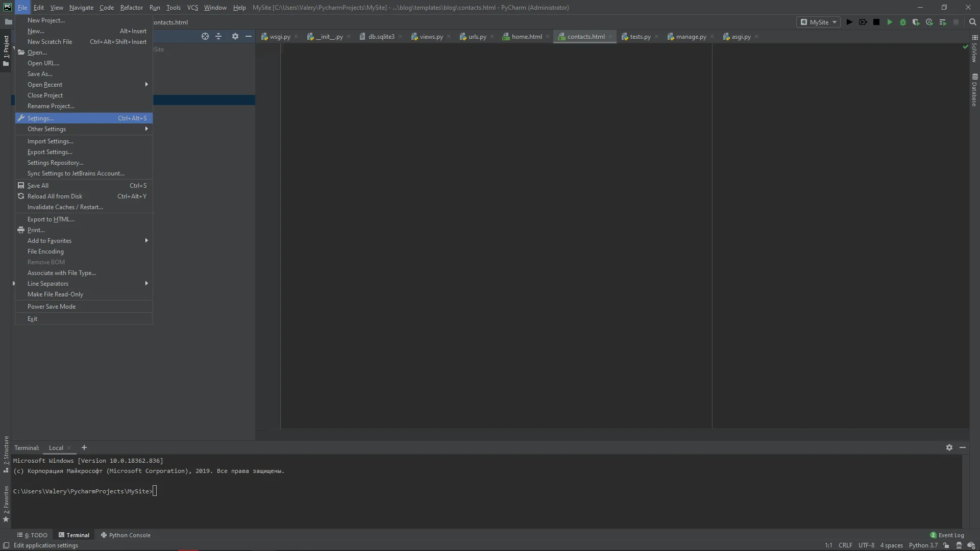980x551 pixels.
Task: Toggle read-only lock icon in status bar
Action: click(x=946, y=545)
